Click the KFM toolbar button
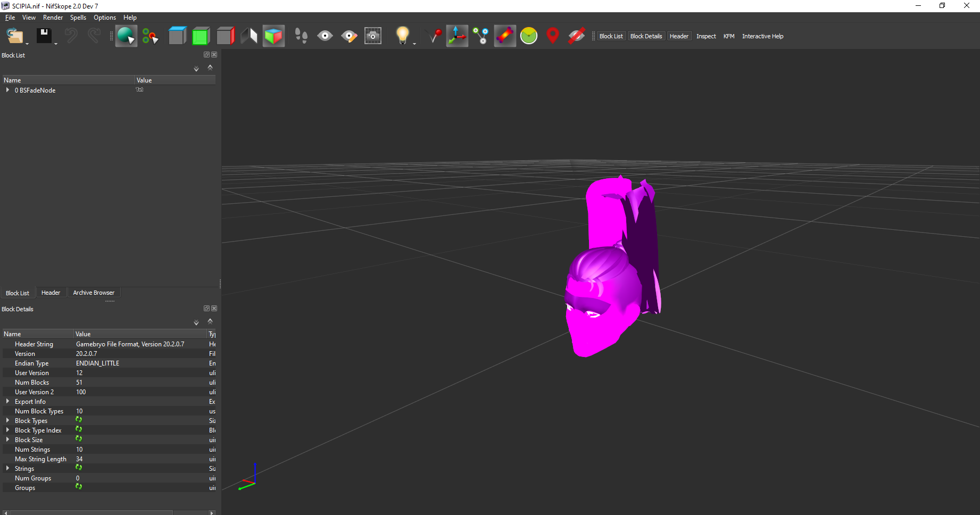980x515 pixels. click(x=729, y=36)
